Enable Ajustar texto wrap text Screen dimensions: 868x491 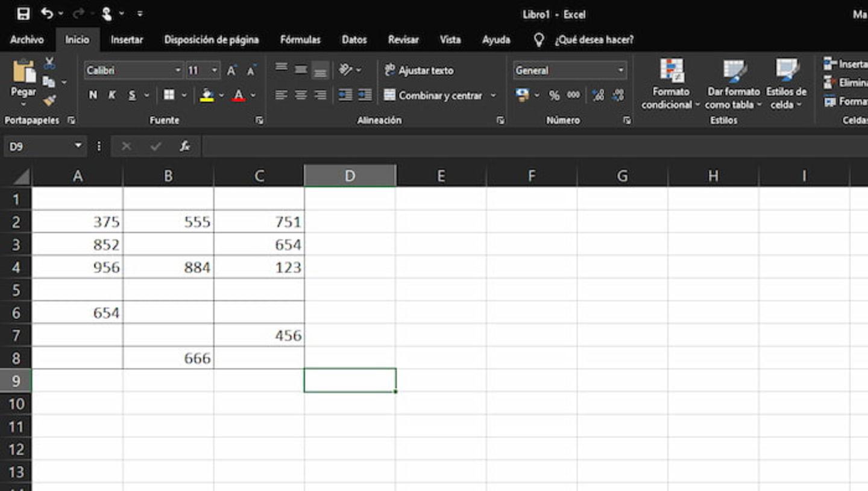coord(422,71)
